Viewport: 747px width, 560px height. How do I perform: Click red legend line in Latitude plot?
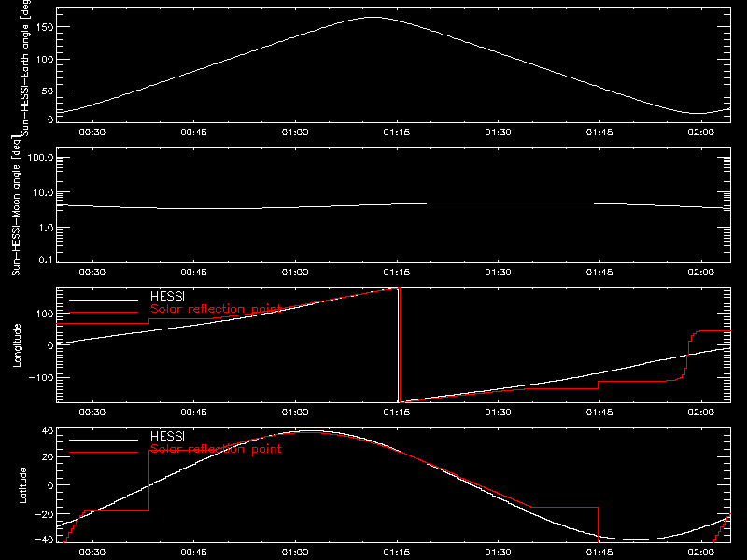click(x=104, y=453)
